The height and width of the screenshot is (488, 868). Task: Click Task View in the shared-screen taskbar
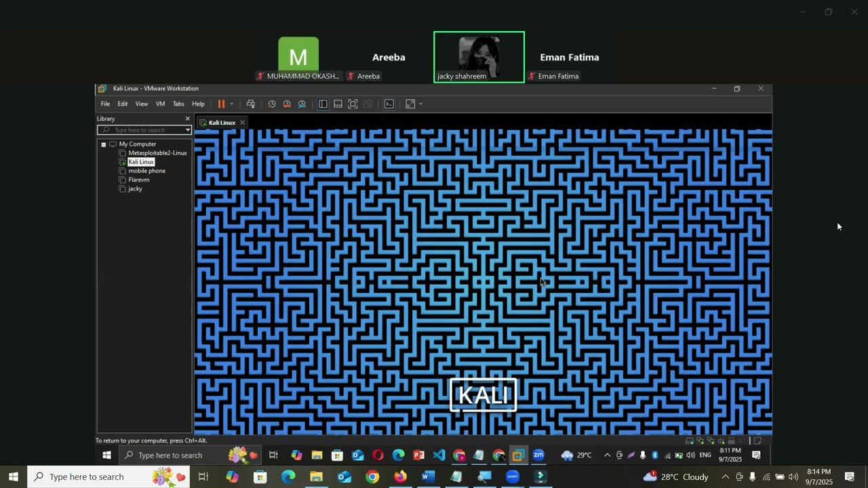point(273,455)
